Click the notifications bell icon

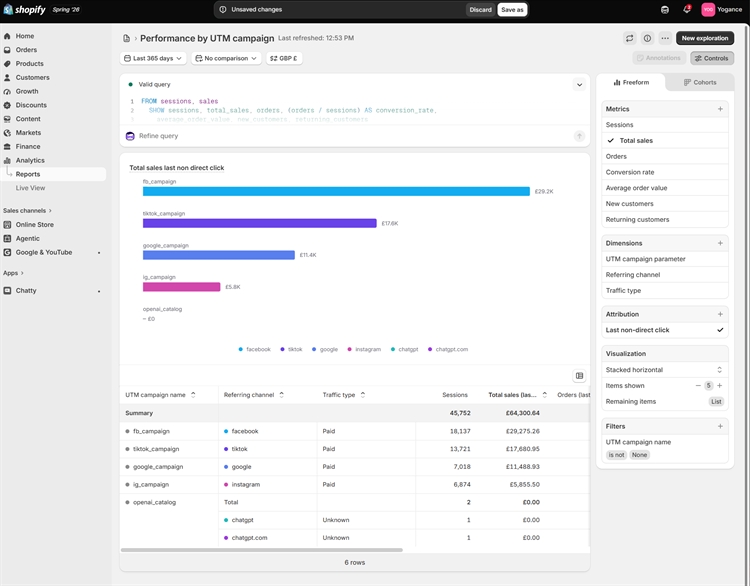[687, 9]
